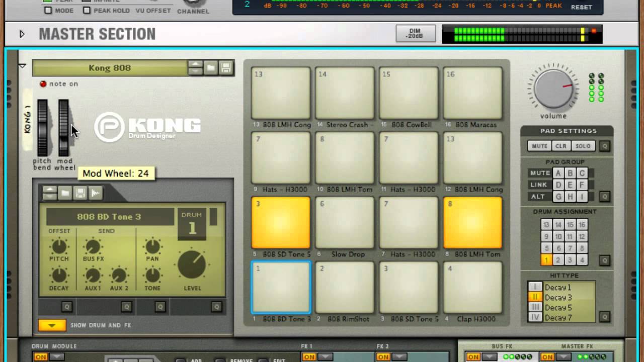Click the TONE knob
The image size is (644, 362).
tap(152, 276)
